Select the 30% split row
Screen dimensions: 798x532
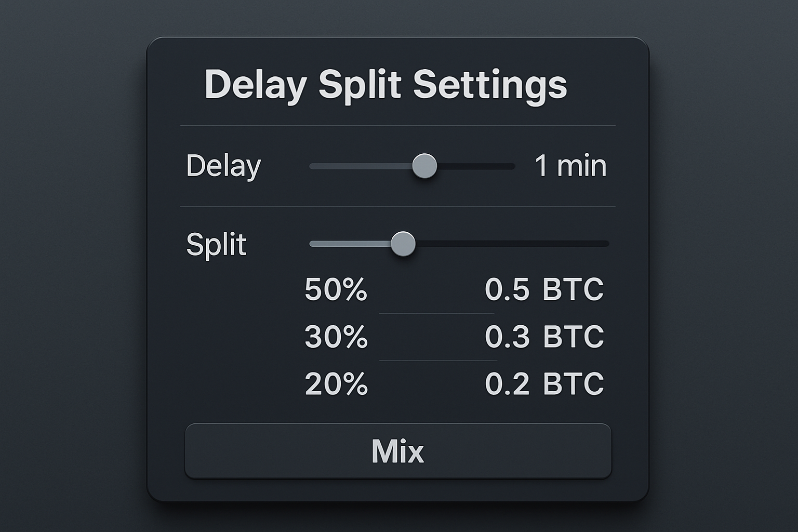click(452, 337)
